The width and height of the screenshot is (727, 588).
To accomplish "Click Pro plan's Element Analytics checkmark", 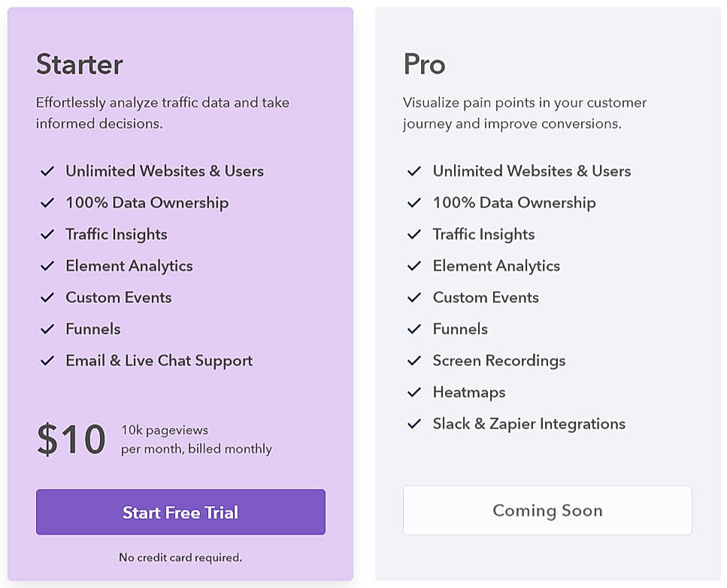I will point(414,266).
